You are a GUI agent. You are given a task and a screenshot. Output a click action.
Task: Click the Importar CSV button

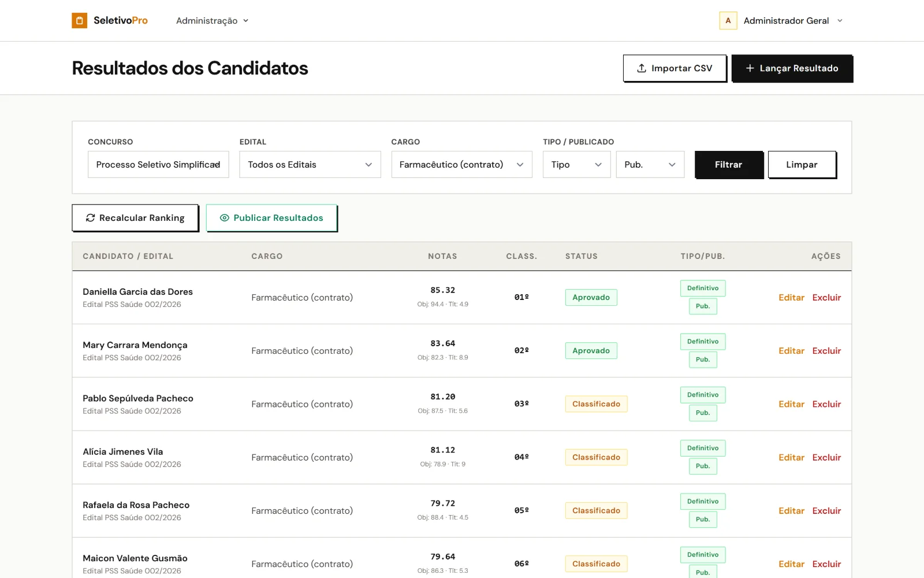coord(675,68)
